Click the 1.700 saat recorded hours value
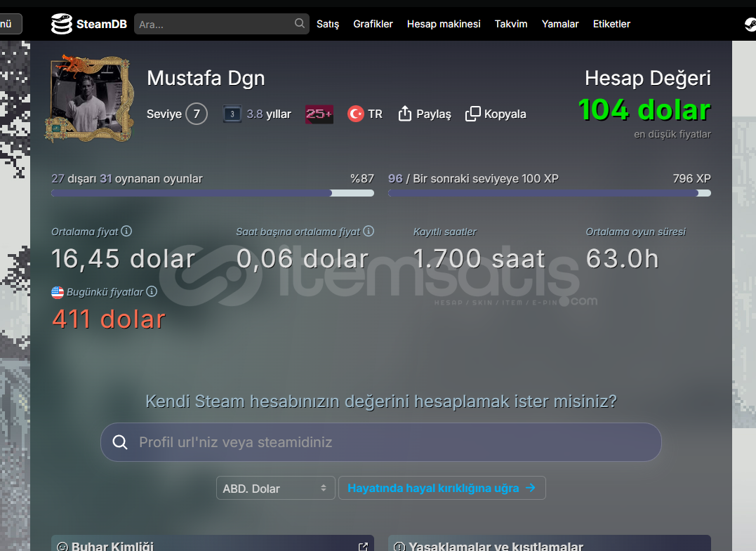The height and width of the screenshot is (551, 756). [479, 259]
